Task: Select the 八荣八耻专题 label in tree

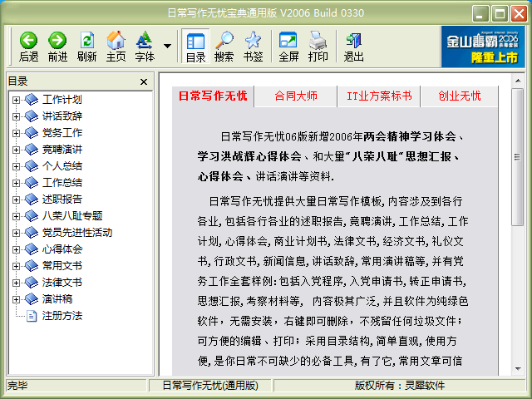Action: [x=72, y=216]
